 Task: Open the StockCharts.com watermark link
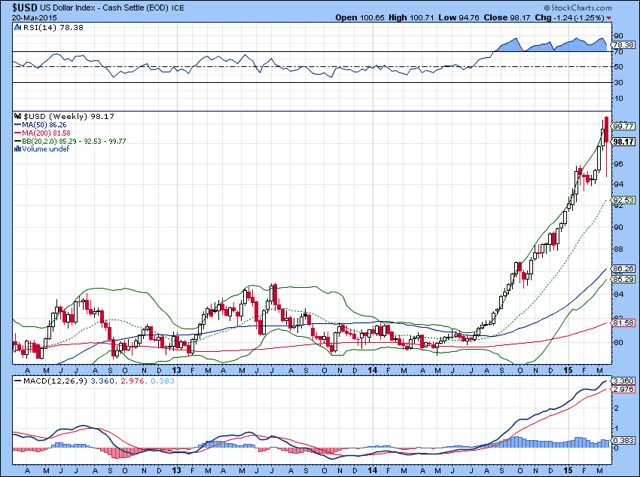tap(578, 8)
